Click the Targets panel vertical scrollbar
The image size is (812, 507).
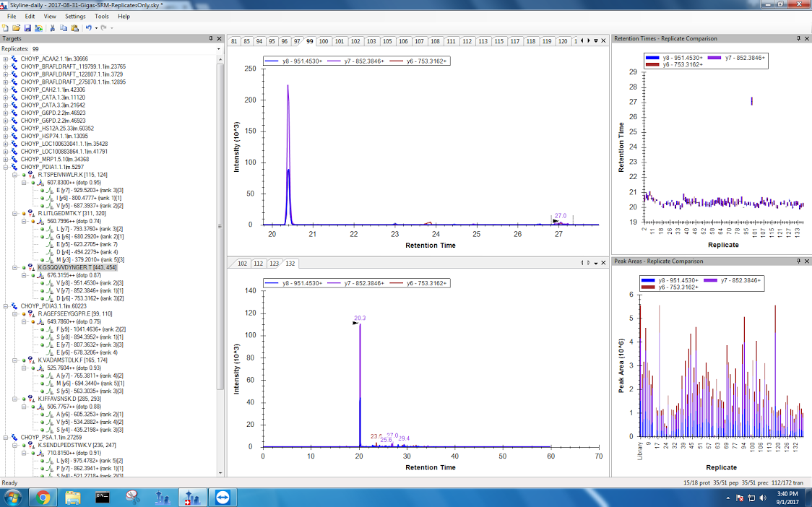(x=220, y=217)
